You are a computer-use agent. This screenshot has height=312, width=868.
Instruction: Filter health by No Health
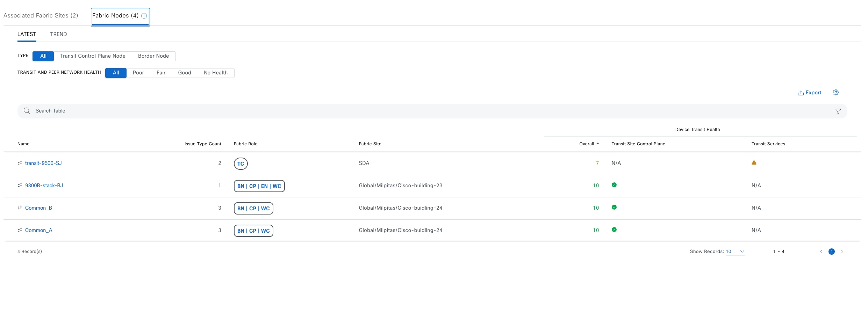pos(216,73)
